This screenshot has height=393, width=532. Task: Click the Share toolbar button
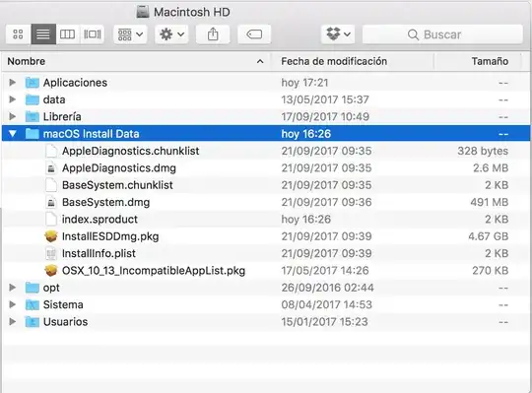coord(213,34)
